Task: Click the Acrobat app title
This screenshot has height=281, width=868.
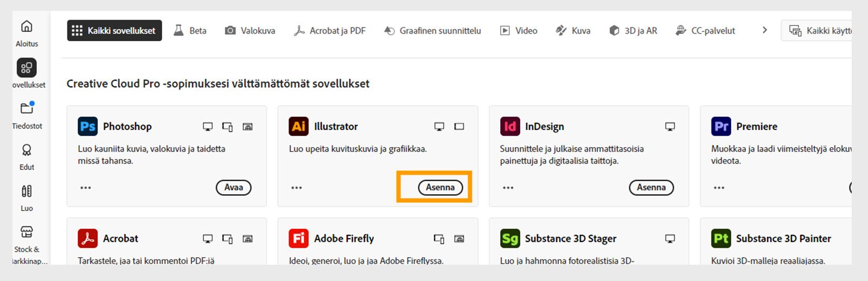Action: 120,238
